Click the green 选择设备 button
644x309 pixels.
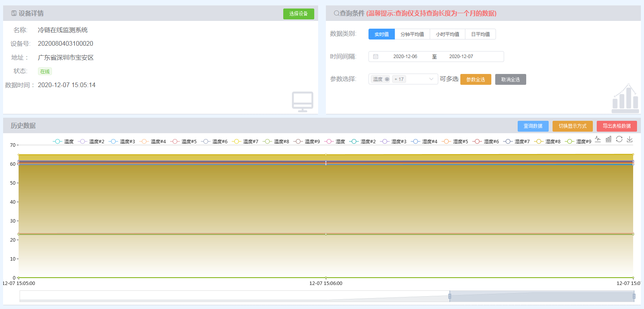[298, 14]
